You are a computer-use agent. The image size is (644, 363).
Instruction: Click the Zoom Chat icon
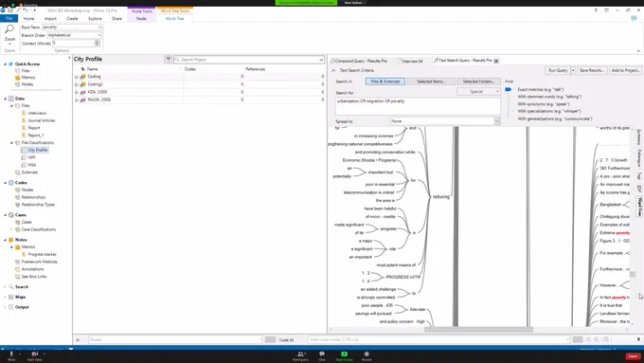point(322,354)
